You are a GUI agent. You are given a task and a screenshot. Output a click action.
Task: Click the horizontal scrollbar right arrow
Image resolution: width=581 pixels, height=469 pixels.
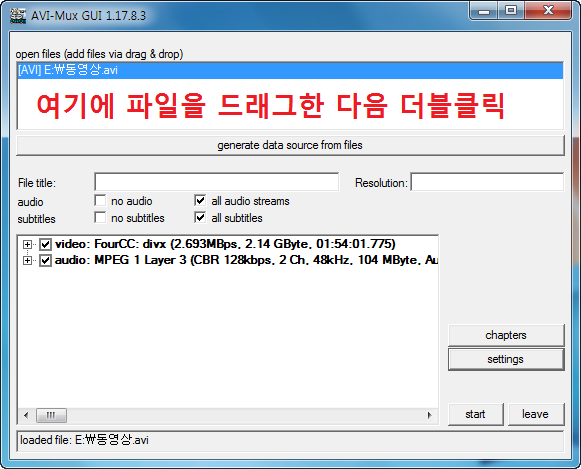click(x=429, y=415)
